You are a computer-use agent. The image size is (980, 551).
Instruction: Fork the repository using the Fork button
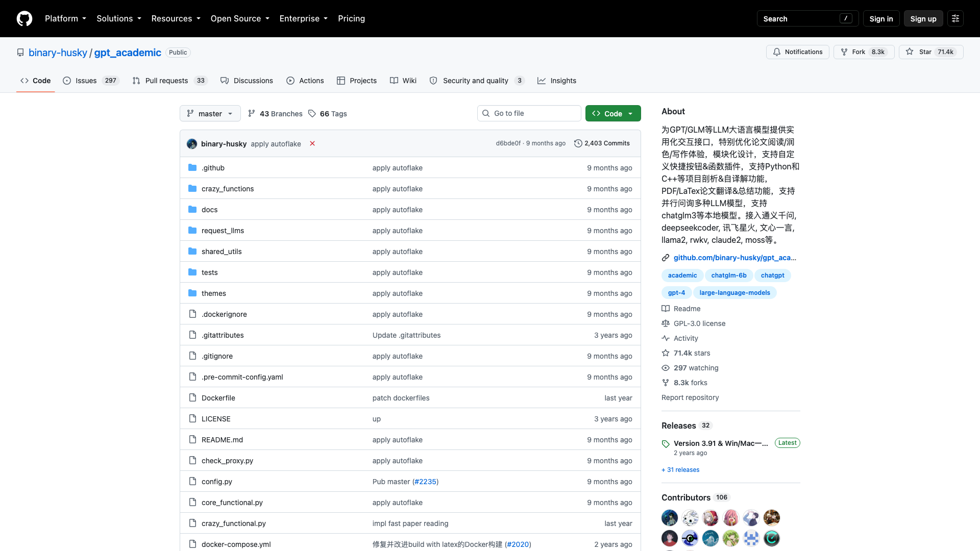pyautogui.click(x=864, y=52)
